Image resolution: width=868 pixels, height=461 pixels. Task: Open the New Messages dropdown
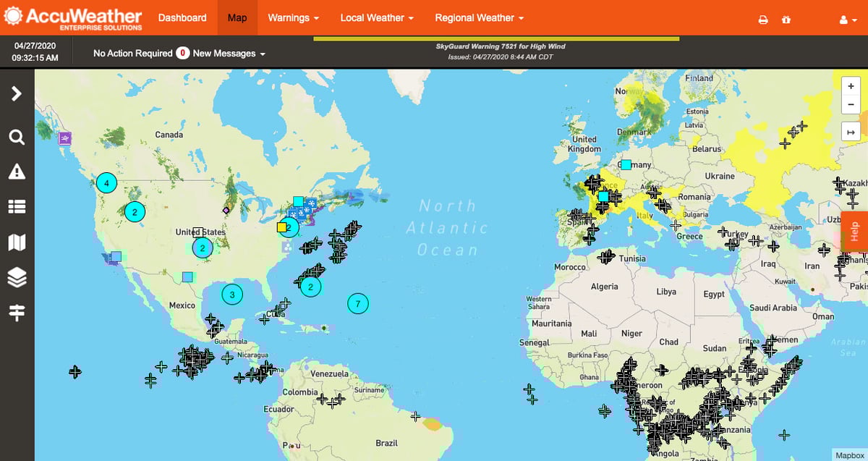[x=229, y=54]
